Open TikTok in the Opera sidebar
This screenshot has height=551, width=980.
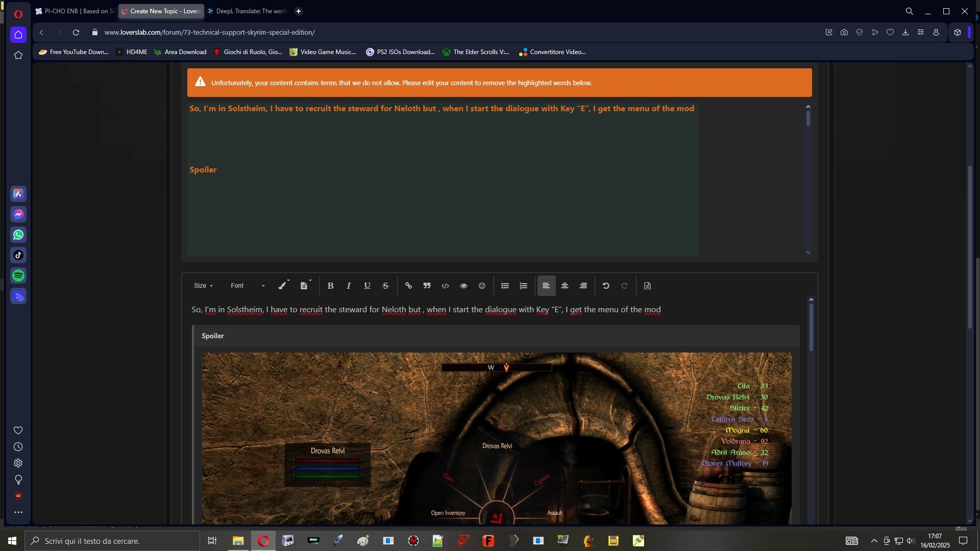point(18,255)
